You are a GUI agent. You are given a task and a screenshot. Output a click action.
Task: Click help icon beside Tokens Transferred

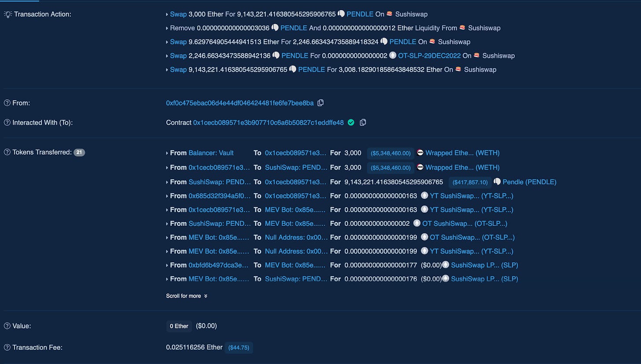(7, 152)
